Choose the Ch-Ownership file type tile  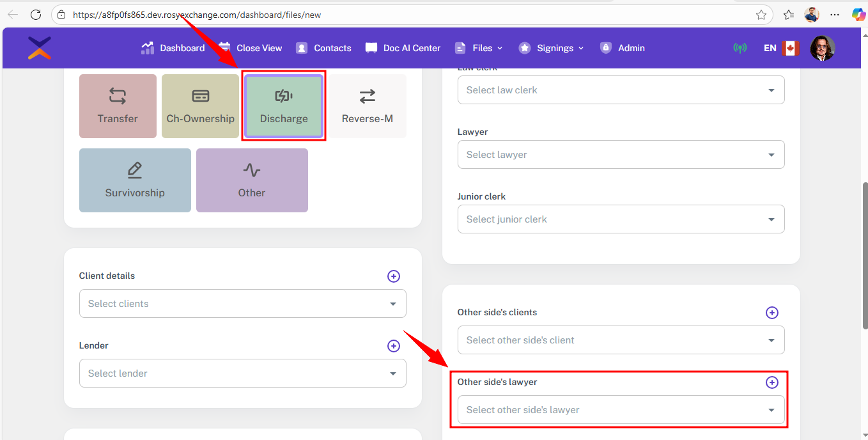point(201,106)
